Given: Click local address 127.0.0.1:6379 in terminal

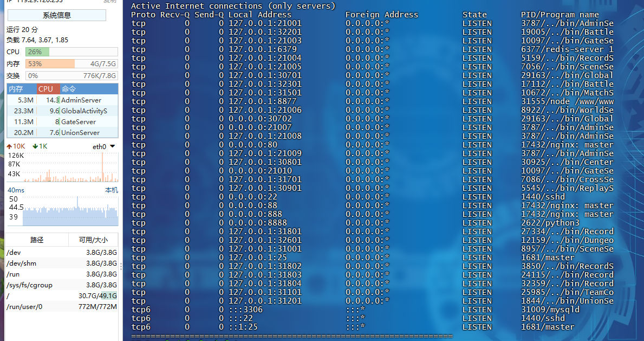Looking at the screenshot, I should 263,49.
